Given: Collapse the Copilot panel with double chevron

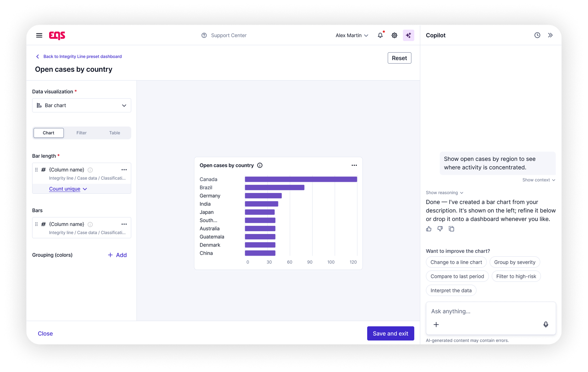Looking at the screenshot, I should pyautogui.click(x=550, y=35).
